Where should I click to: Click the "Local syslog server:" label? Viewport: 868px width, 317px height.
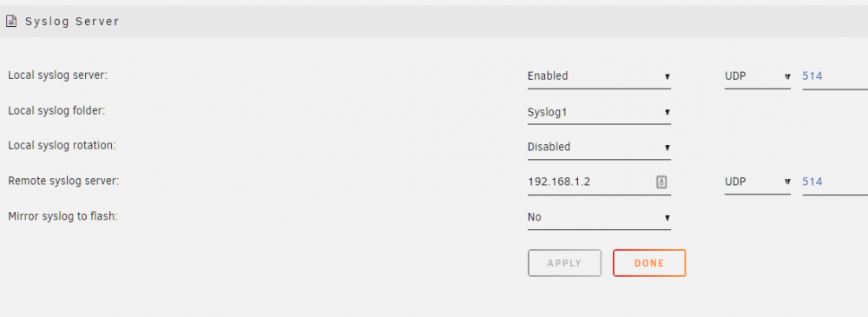point(57,76)
